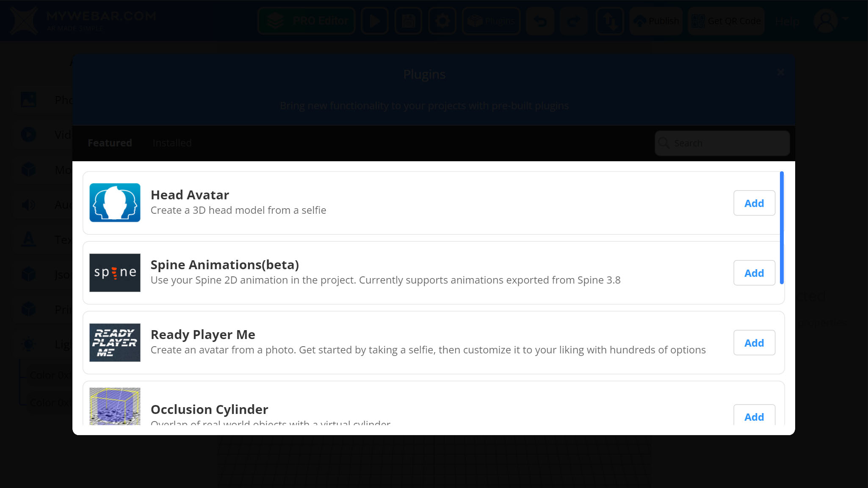Screen dimensions: 868x488
Task: Click the play preview icon
Action: tap(375, 21)
